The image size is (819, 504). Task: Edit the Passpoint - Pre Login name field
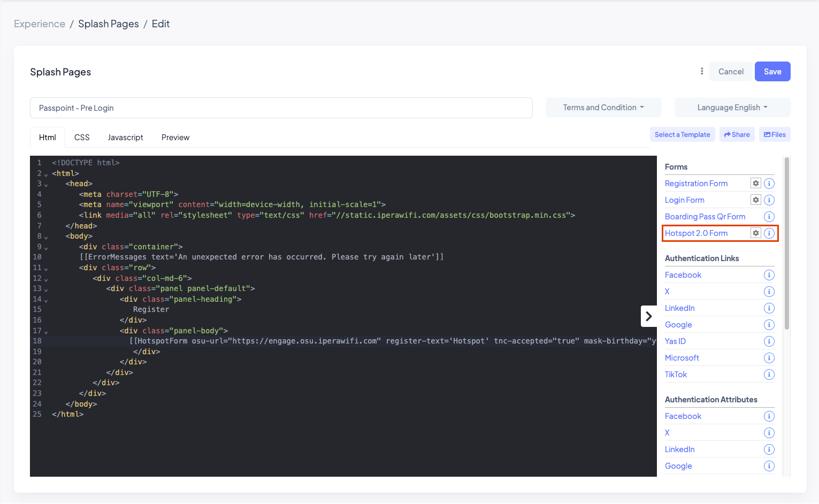pos(281,108)
